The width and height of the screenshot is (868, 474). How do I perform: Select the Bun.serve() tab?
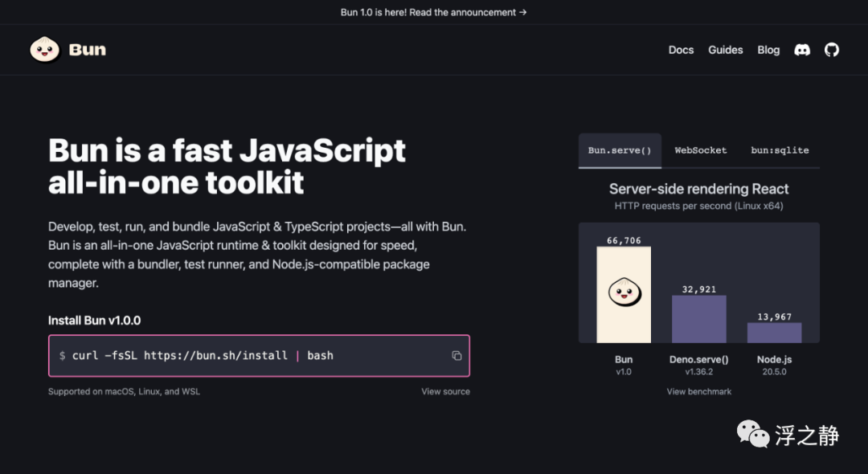click(620, 150)
